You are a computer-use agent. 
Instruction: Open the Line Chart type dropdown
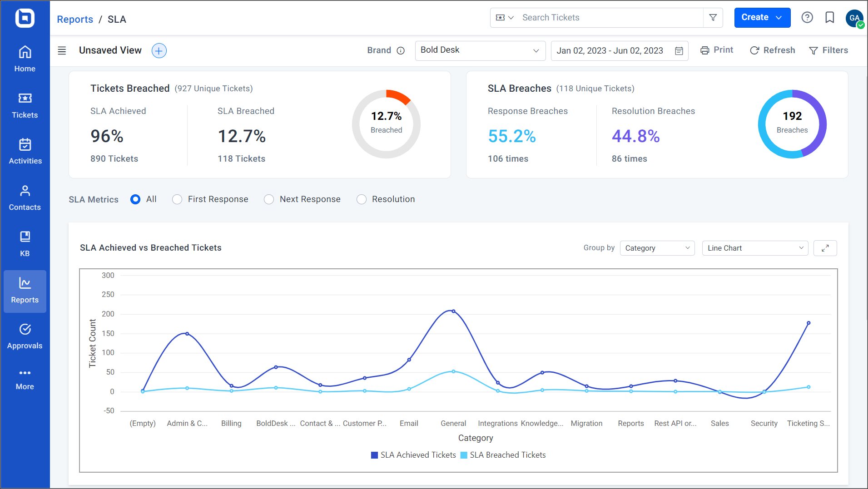(x=755, y=248)
